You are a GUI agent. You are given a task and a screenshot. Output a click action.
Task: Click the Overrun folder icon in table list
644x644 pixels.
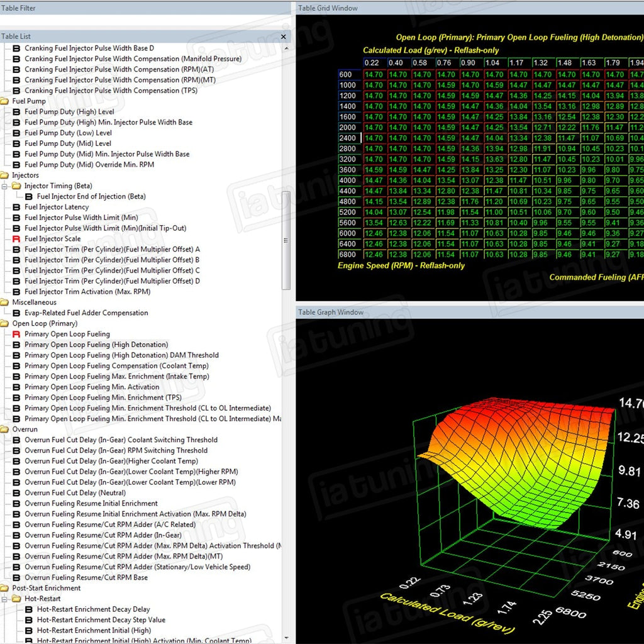5,430
